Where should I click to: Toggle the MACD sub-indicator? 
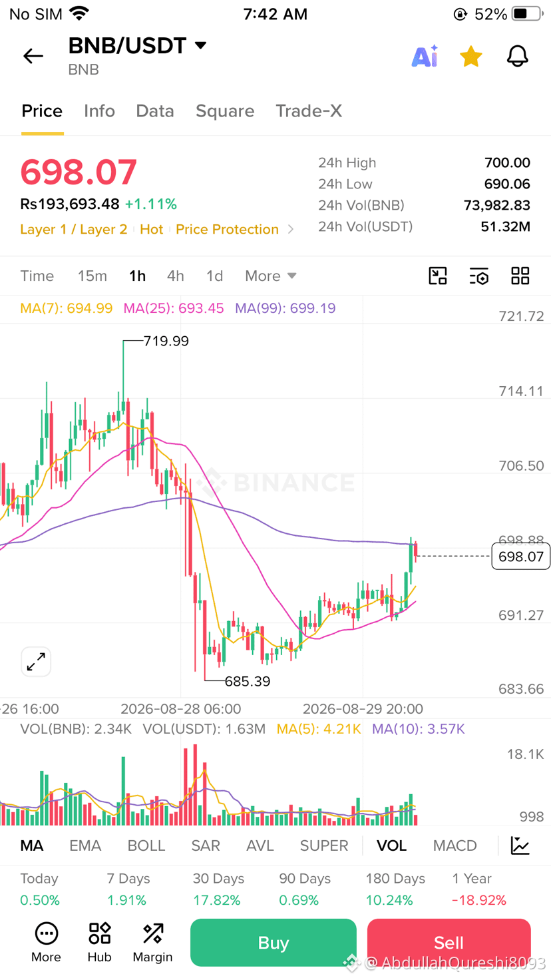[x=455, y=846]
